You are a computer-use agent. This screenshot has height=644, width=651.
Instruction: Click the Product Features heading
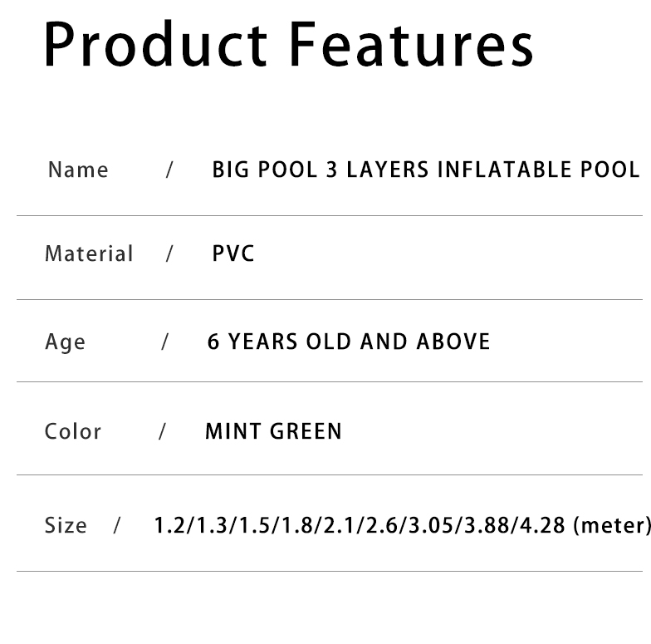click(289, 43)
